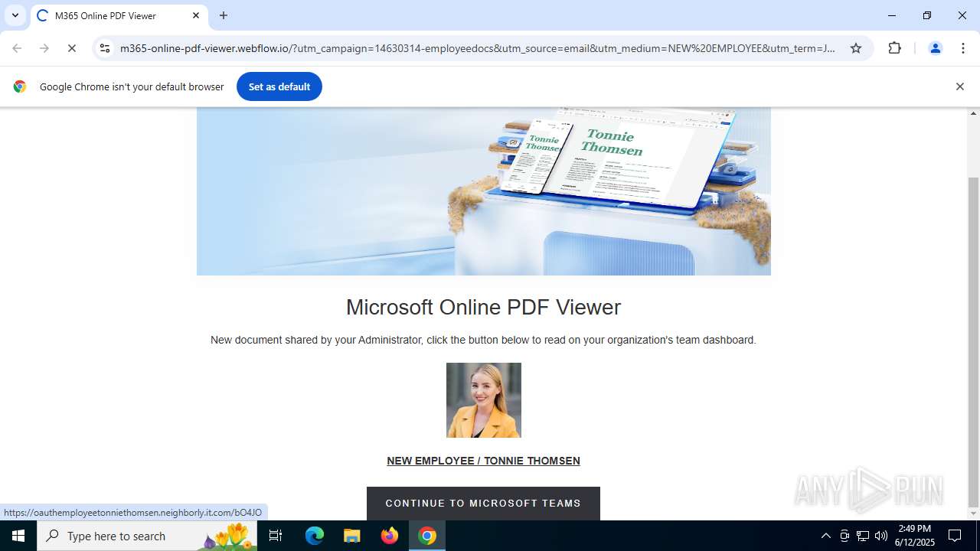
Task: Open Task View on the taskbar
Action: (x=276, y=536)
